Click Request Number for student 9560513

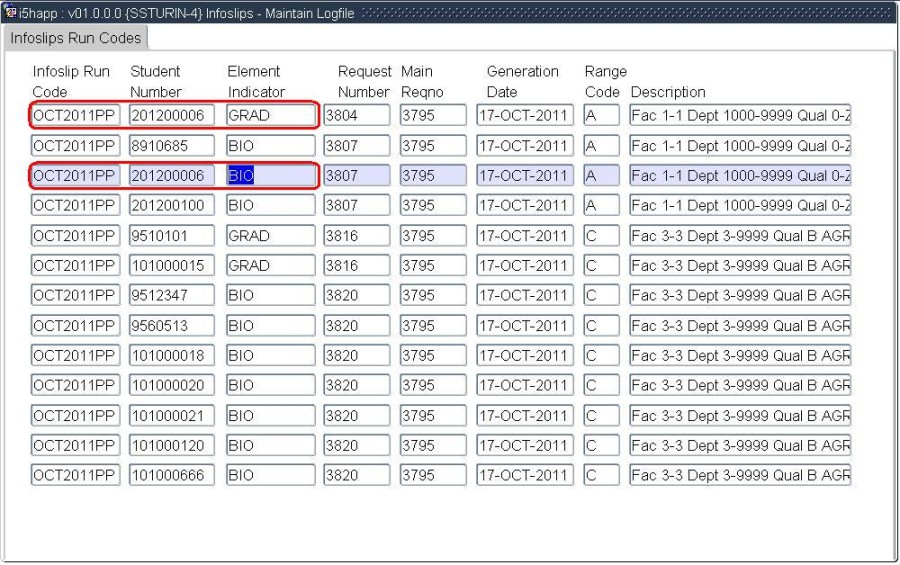point(356,326)
